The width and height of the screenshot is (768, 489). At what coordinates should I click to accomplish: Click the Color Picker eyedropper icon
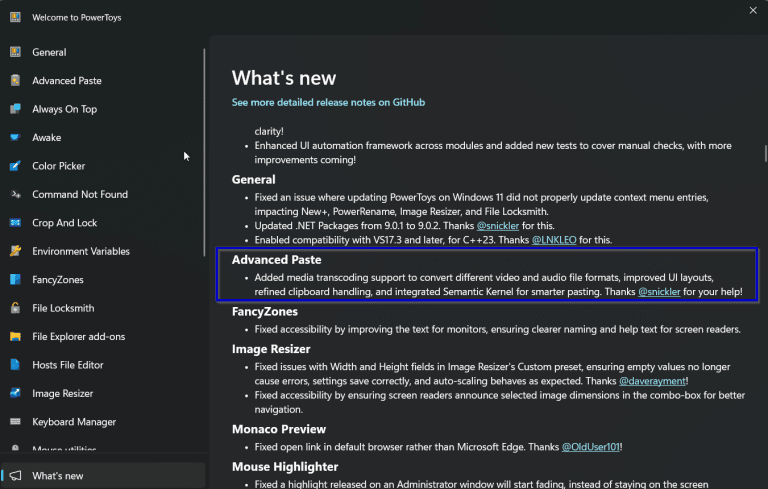pyautogui.click(x=15, y=166)
